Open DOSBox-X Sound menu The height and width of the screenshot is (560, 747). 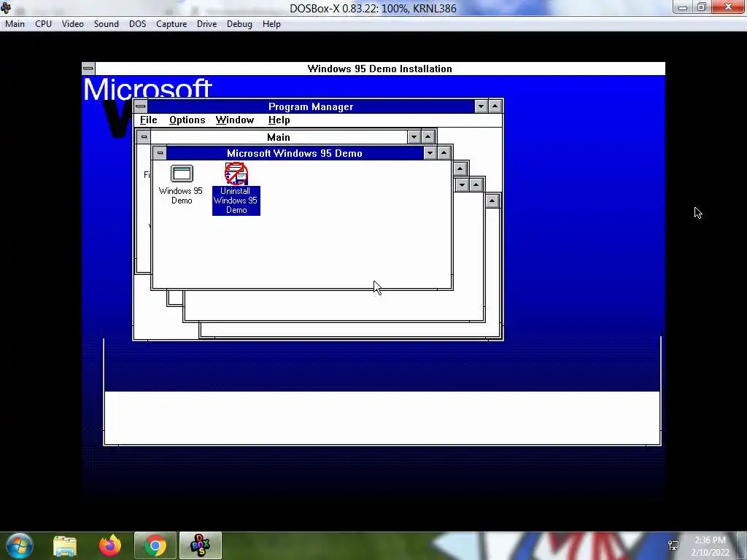click(107, 24)
